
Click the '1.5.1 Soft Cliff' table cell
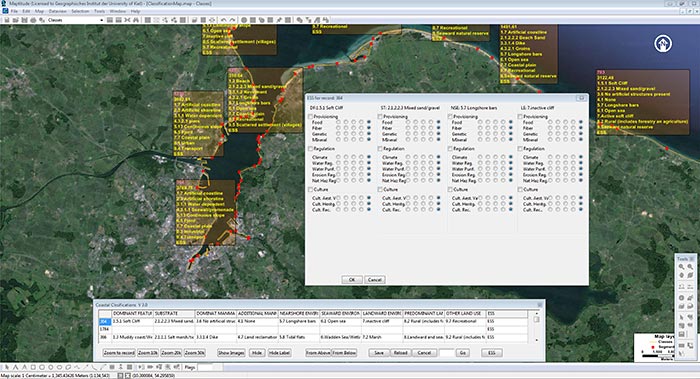[132, 321]
